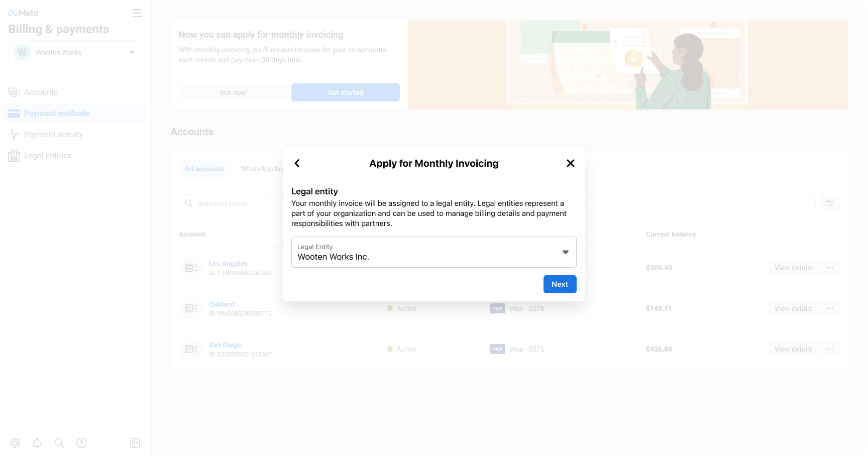Image resolution: width=868 pixels, height=456 pixels.
Task: Click the Current balance column header
Action: 671,234
